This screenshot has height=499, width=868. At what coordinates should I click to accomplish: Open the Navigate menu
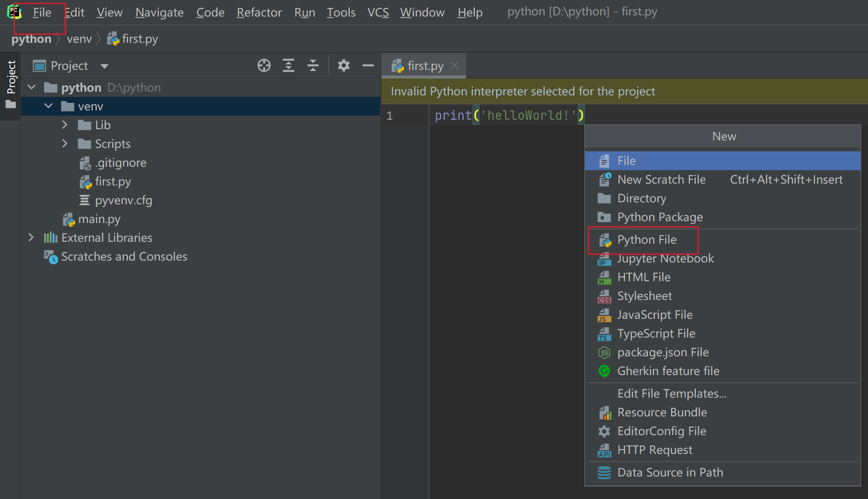(x=159, y=12)
